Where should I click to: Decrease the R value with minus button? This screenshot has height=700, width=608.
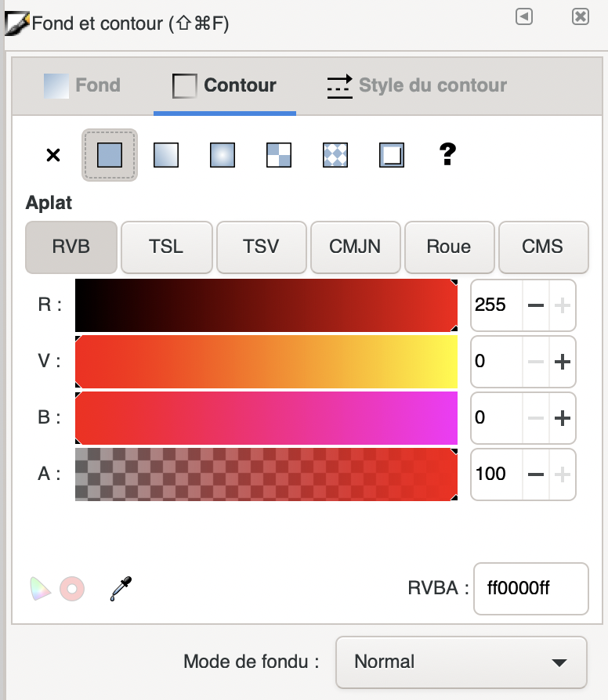536,305
